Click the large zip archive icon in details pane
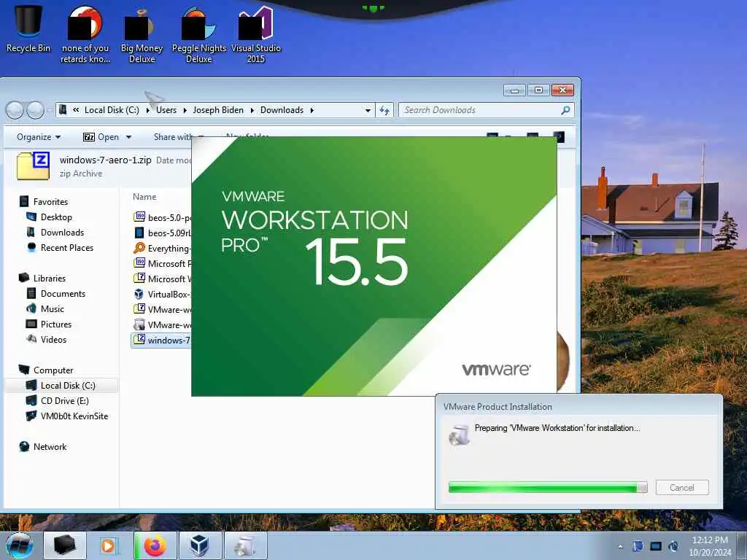This screenshot has height=560, width=747. tap(33, 166)
